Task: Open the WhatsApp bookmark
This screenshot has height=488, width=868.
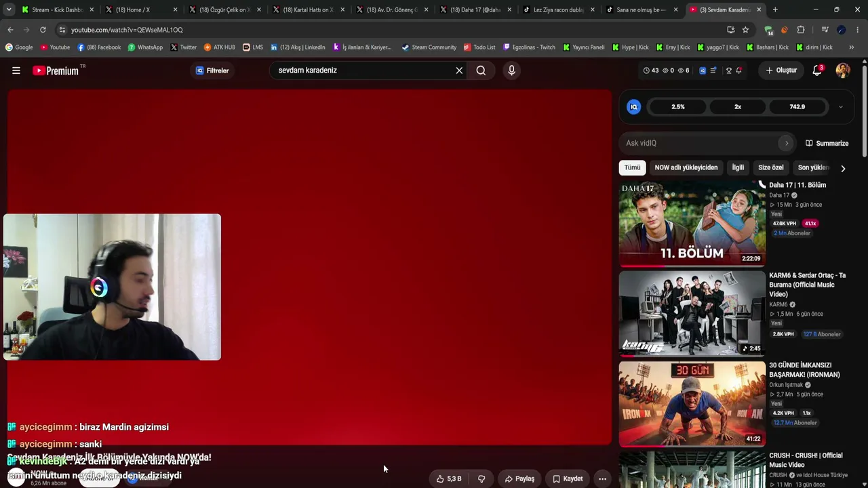Action: click(145, 47)
